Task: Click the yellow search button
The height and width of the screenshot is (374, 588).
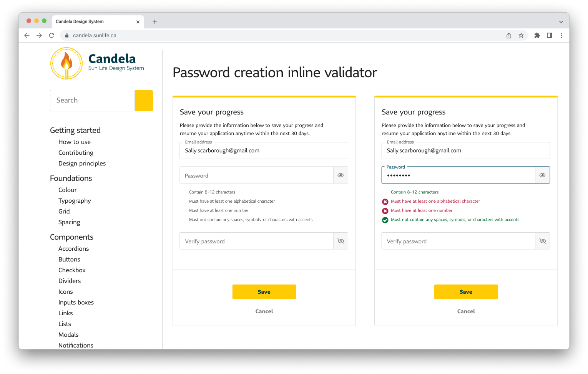Action: tap(144, 101)
